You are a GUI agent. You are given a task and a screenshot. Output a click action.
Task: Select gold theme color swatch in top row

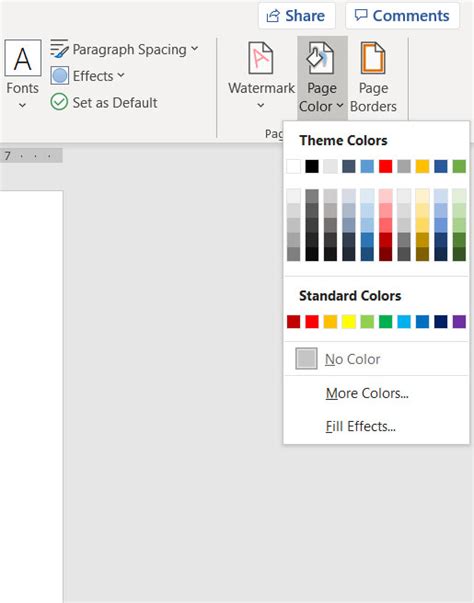pos(422,167)
